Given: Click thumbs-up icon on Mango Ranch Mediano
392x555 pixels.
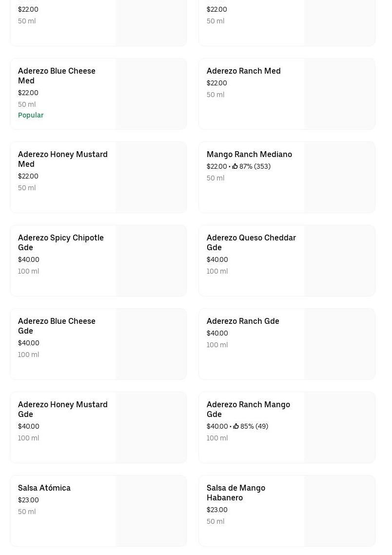Looking at the screenshot, I should tap(235, 166).
